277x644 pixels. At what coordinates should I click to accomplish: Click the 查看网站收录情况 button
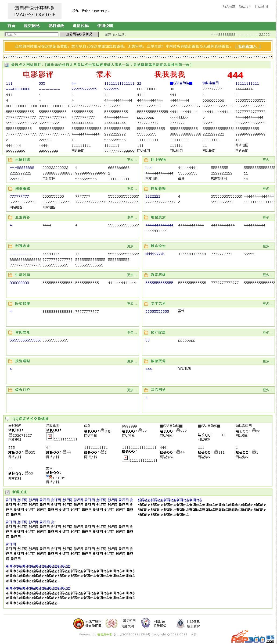pyautogui.click(x=79, y=34)
